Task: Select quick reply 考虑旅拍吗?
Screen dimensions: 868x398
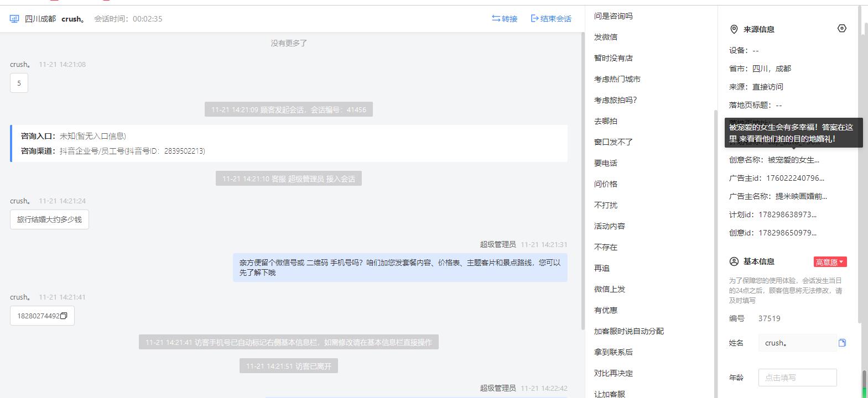Action: click(616, 100)
